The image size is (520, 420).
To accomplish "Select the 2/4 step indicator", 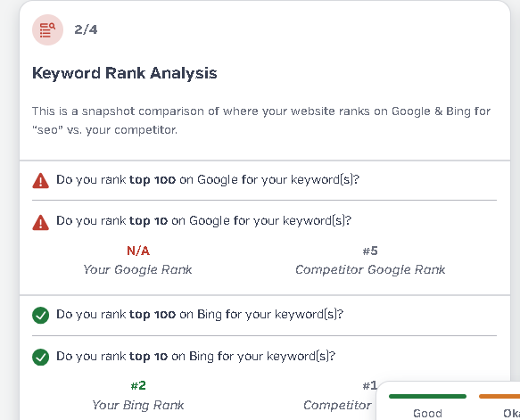I will point(86,29).
